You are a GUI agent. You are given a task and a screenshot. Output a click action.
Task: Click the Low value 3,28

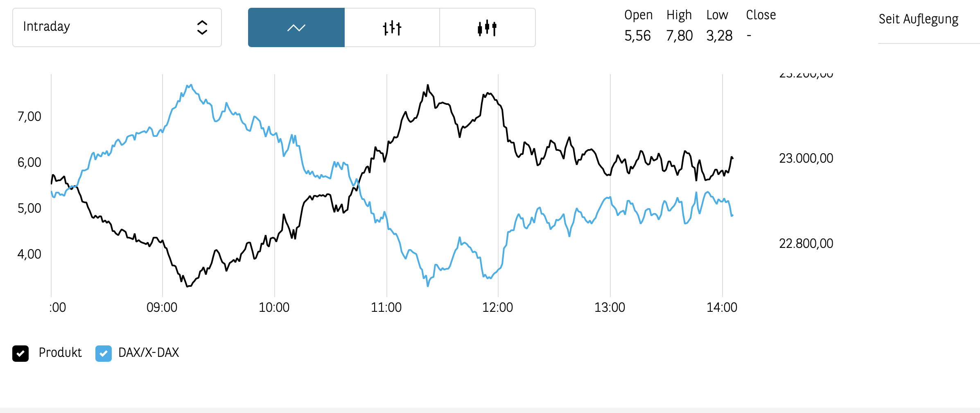(x=719, y=36)
